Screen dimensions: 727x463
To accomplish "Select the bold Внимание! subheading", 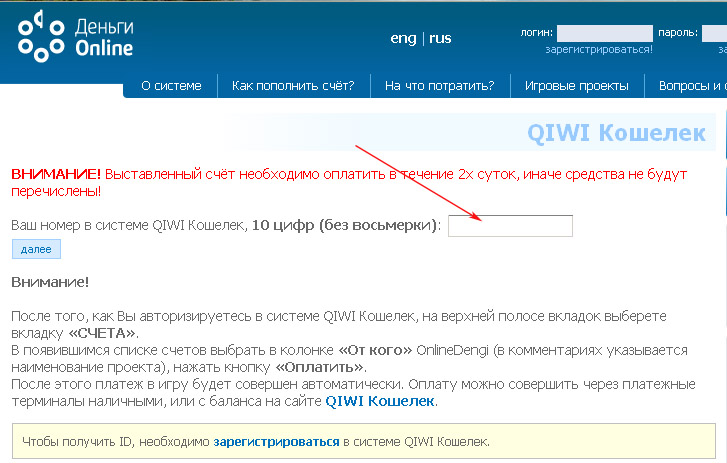I will [50, 282].
